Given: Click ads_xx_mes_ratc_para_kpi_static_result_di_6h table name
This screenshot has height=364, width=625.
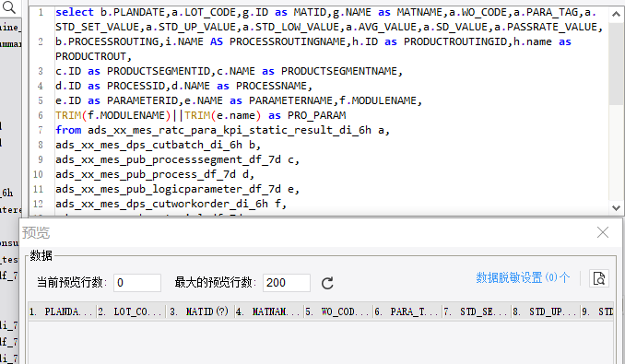Looking at the screenshot, I should coord(230,130).
